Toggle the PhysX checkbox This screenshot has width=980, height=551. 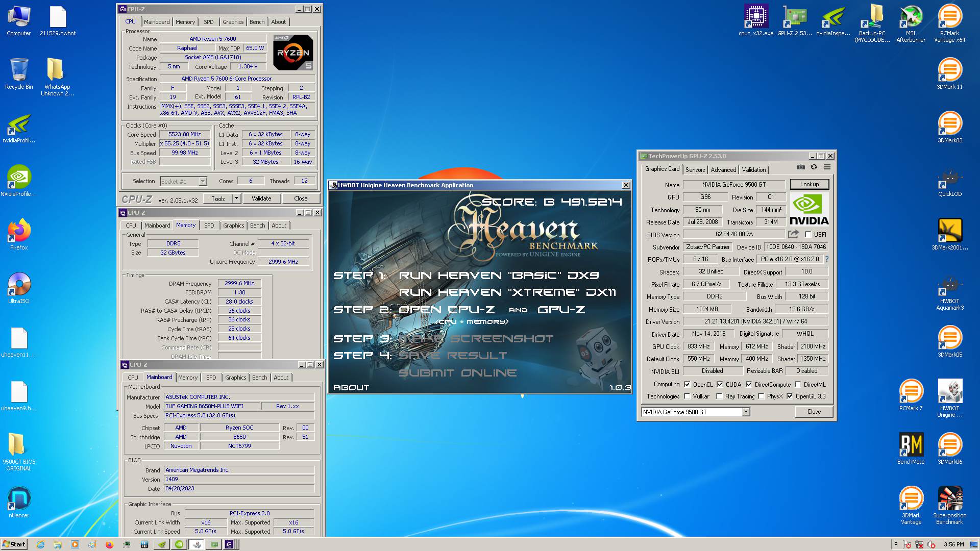click(x=761, y=396)
